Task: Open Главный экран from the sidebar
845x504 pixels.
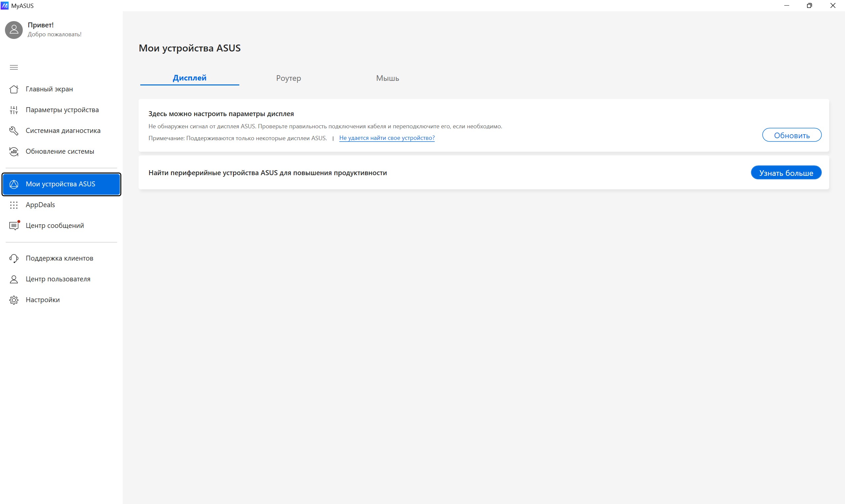Action: 61,89
